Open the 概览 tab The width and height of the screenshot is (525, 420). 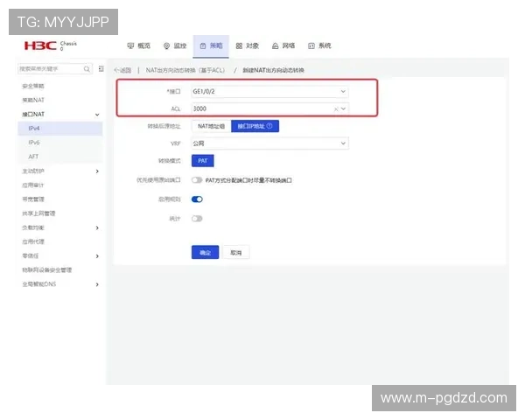pos(138,45)
